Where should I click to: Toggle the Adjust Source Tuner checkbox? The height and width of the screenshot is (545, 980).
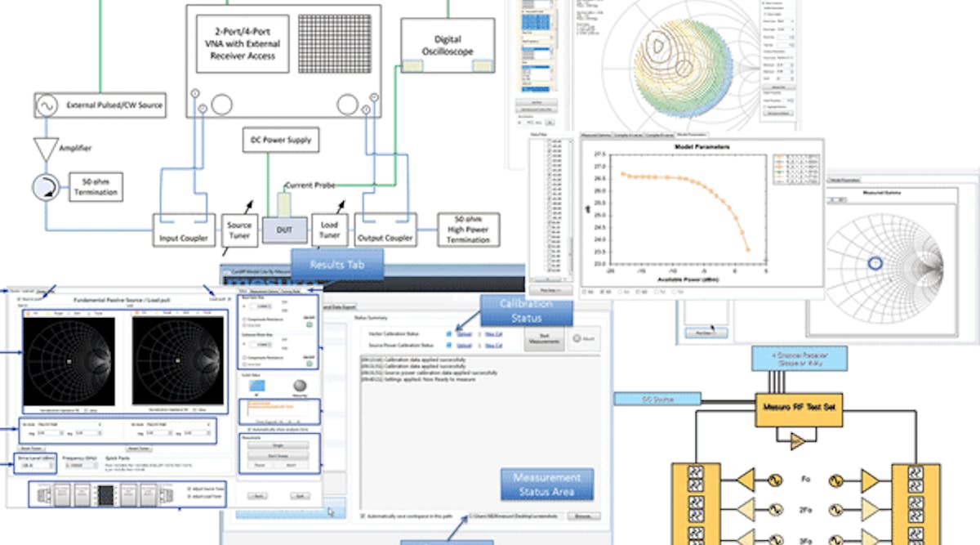click(189, 489)
